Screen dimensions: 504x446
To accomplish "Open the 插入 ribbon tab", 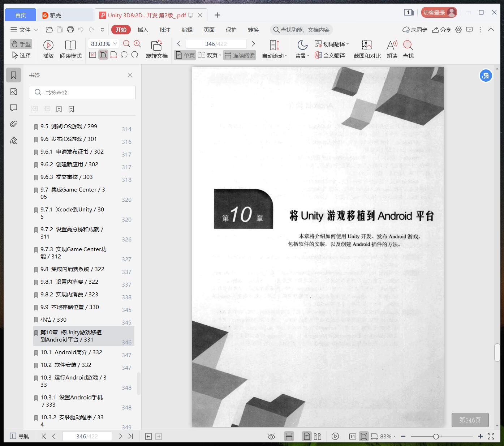I will tap(143, 30).
